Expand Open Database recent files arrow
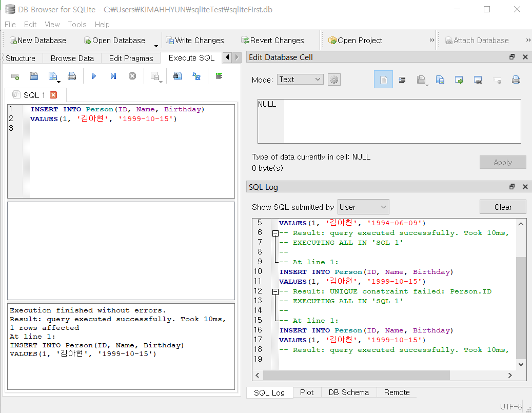The width and height of the screenshot is (532, 413). [x=156, y=46]
